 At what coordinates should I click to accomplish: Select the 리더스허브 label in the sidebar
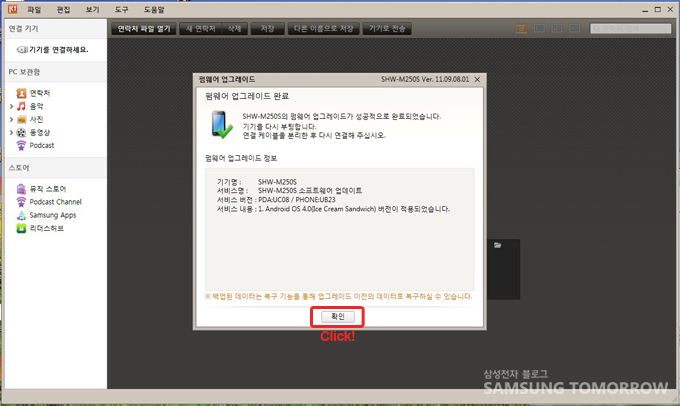[x=47, y=228]
